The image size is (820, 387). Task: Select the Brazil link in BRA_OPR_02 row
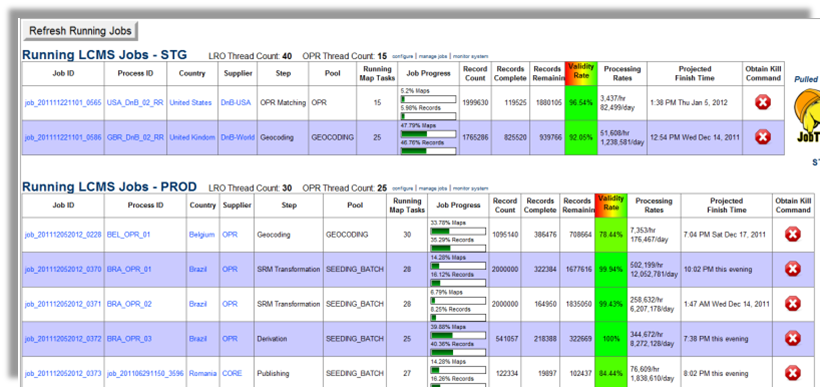tap(198, 304)
